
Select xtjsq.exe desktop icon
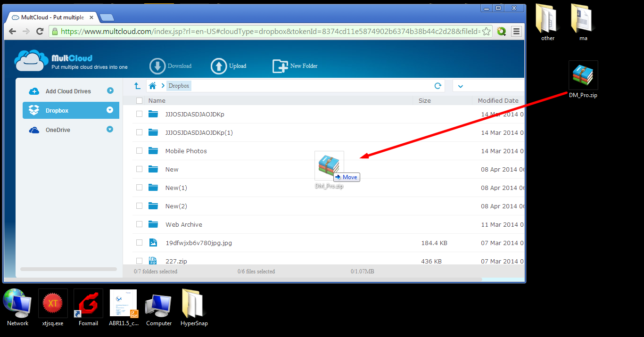pyautogui.click(x=53, y=308)
